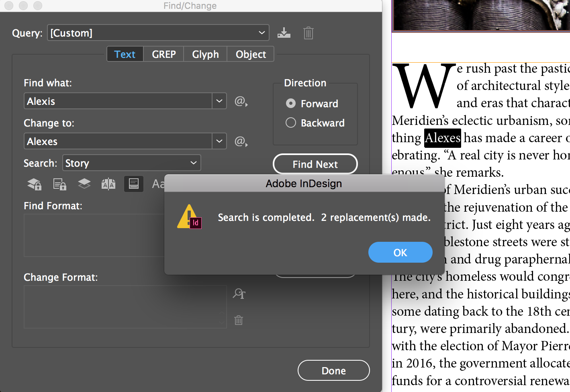Clear Change Format with the trash icon
Viewport: 570px width, 392px height.
coord(239,320)
